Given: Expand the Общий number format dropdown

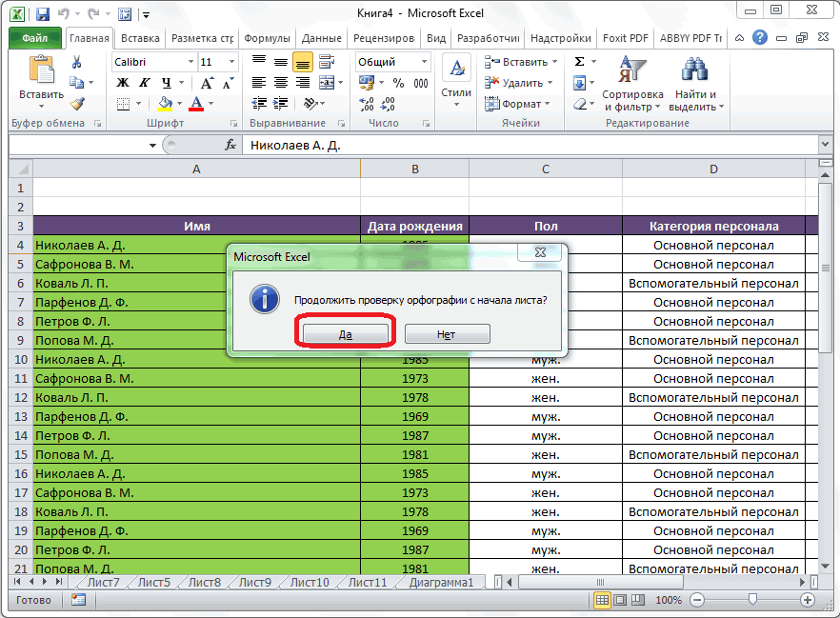Looking at the screenshot, I should click(x=423, y=62).
